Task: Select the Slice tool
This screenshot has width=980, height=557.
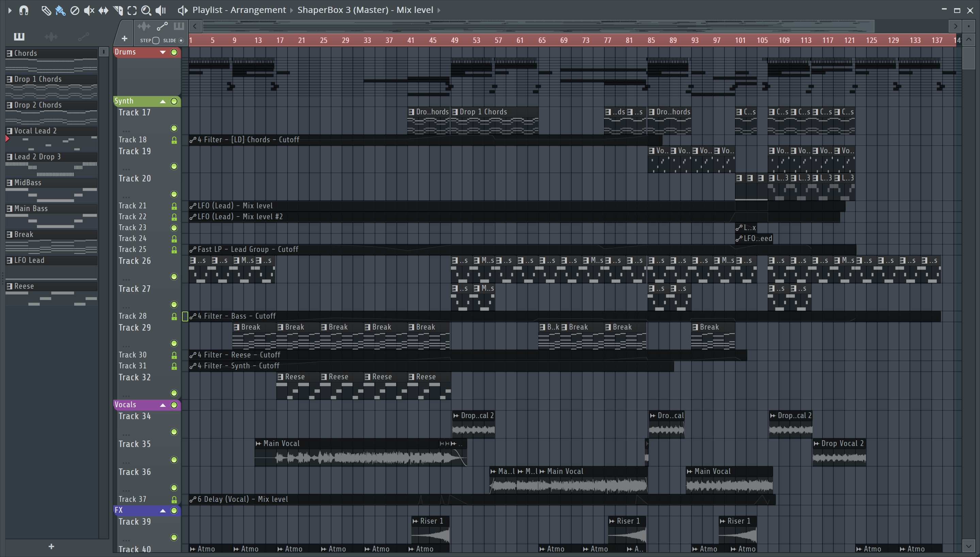Action: [118, 10]
